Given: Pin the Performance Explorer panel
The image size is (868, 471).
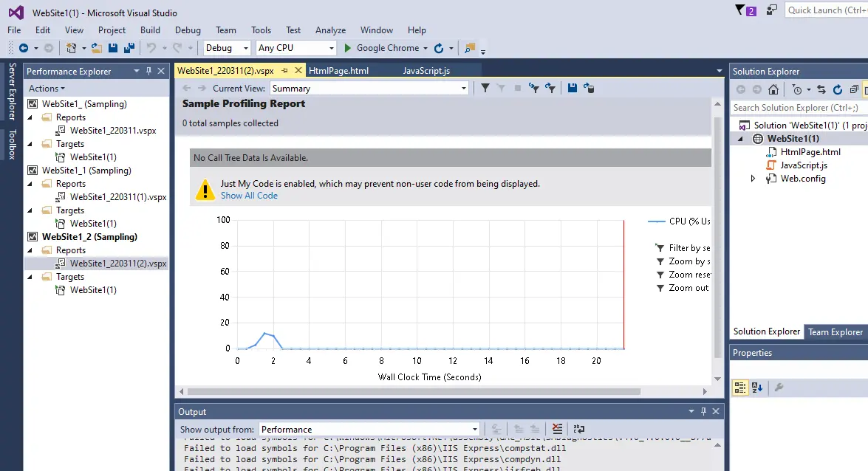Looking at the screenshot, I should click(149, 71).
